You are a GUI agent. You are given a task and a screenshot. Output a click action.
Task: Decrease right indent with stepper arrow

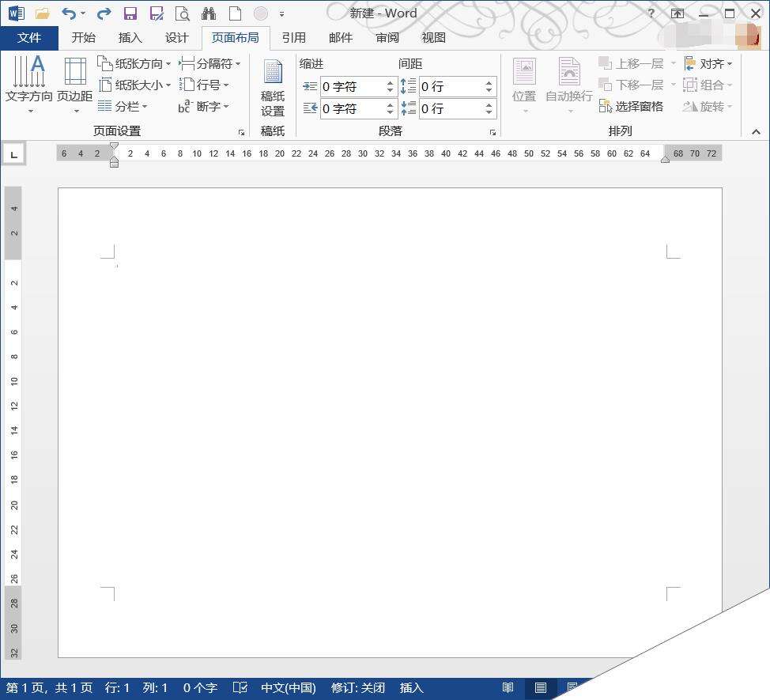point(390,112)
